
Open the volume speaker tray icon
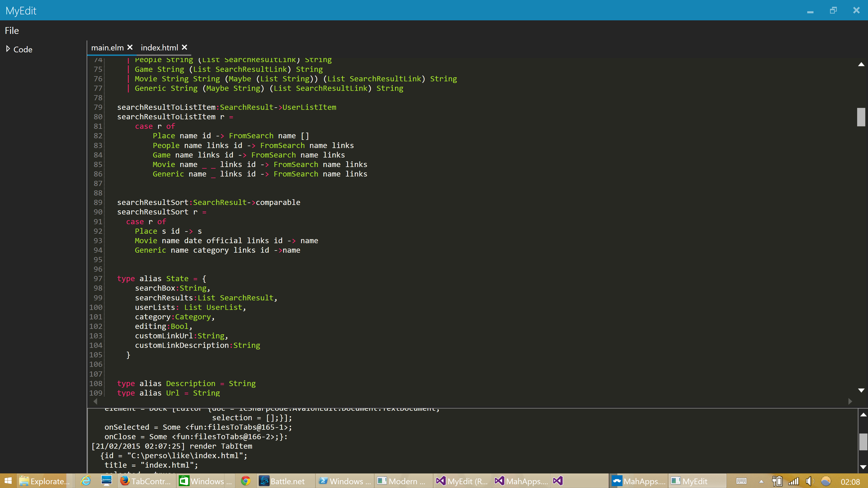[x=810, y=481]
